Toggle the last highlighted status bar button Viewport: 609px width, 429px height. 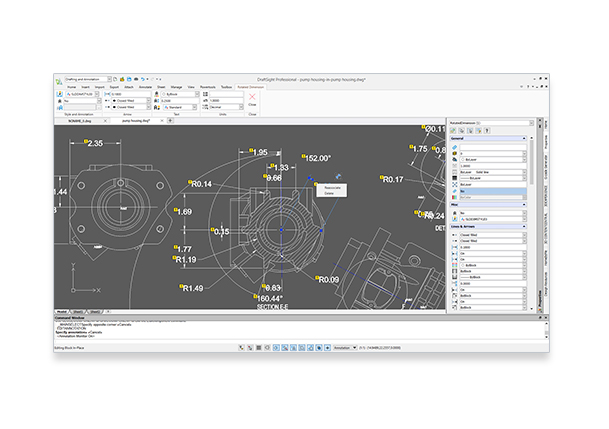pos(327,347)
